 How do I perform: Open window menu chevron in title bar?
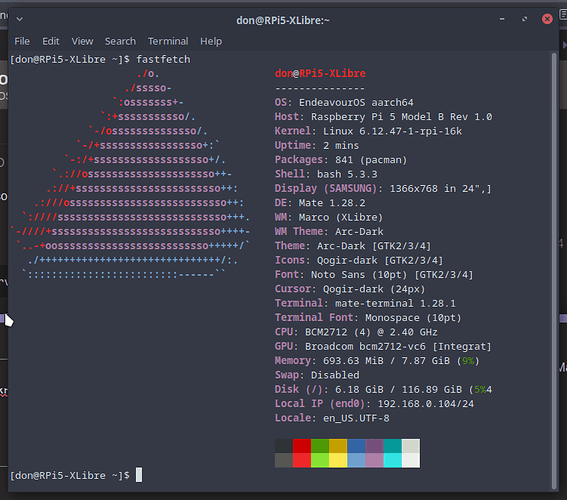pos(20,19)
